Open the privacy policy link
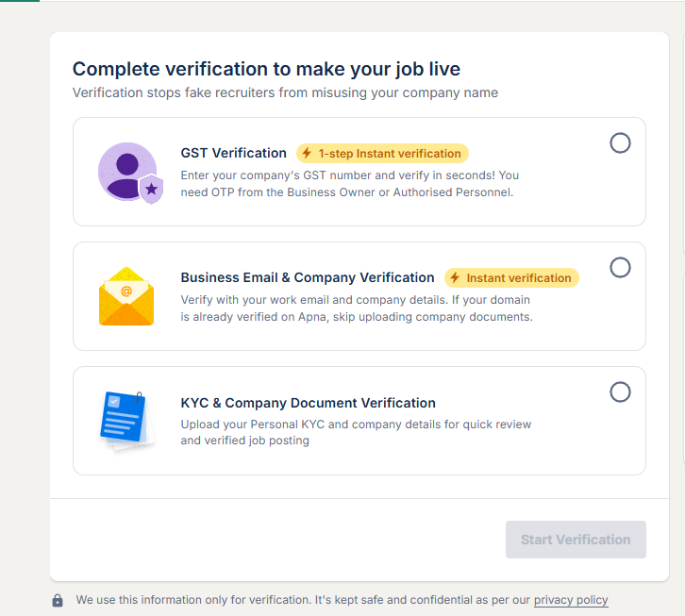The height and width of the screenshot is (616, 685). click(571, 600)
